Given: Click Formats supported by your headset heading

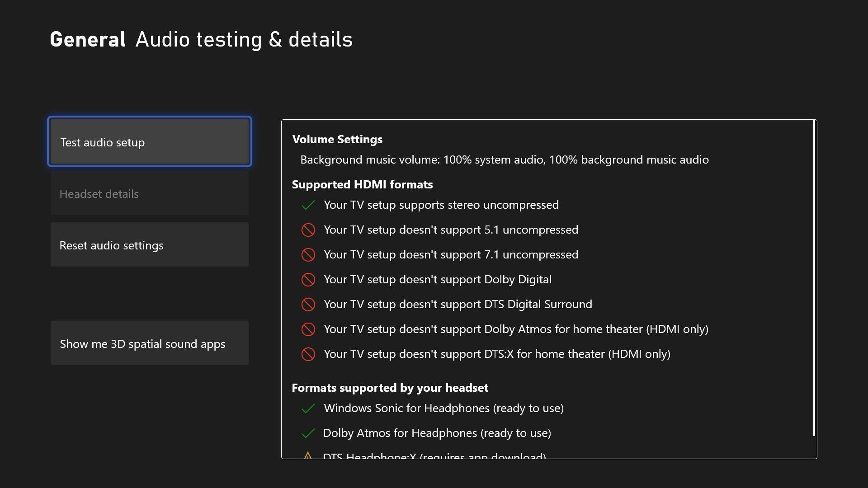Looking at the screenshot, I should click(390, 388).
